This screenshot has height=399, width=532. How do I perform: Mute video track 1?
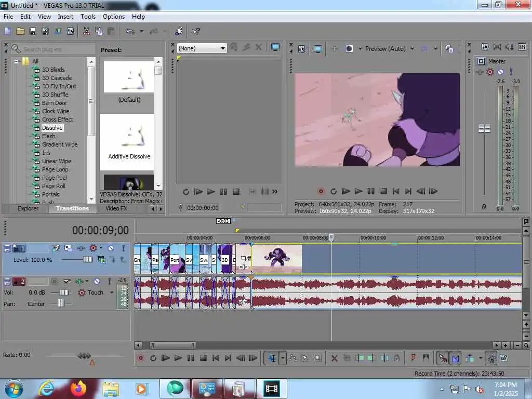tap(111, 248)
